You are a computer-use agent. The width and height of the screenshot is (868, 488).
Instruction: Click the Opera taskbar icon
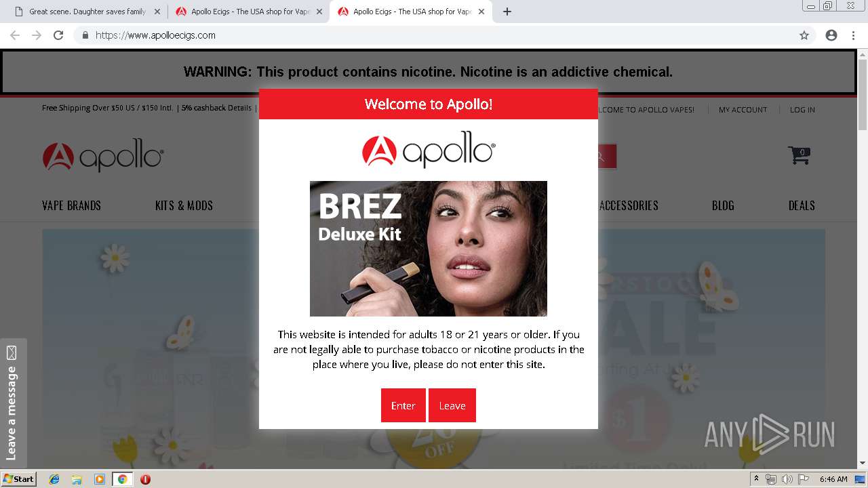point(145,479)
